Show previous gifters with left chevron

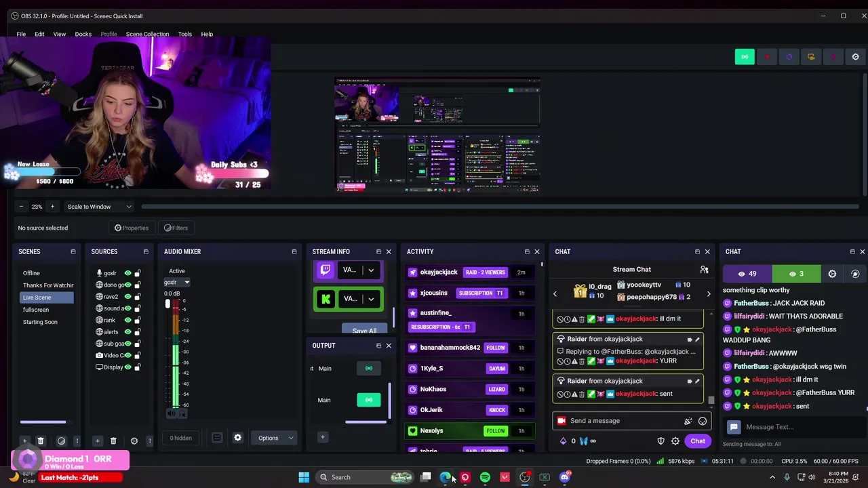555,294
